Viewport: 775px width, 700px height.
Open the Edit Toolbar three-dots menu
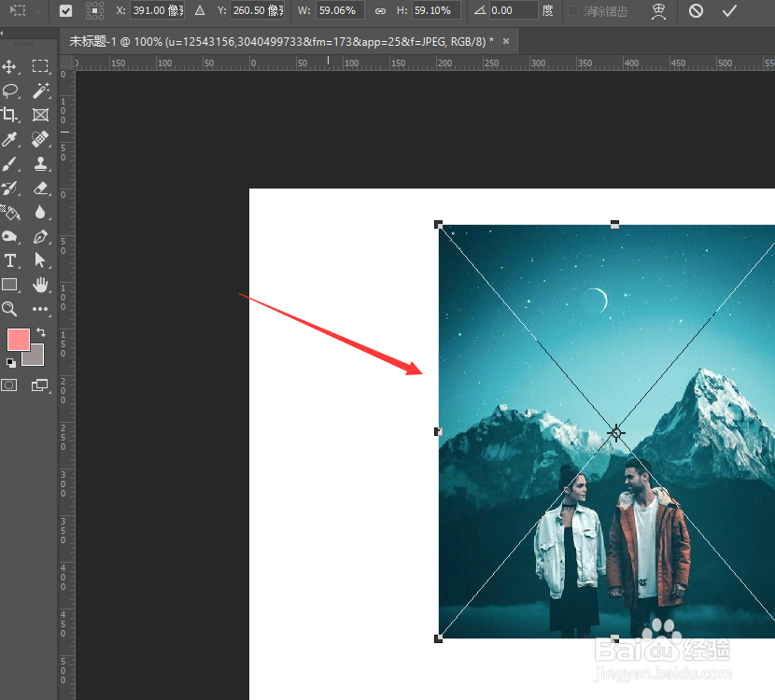pyautogui.click(x=40, y=309)
